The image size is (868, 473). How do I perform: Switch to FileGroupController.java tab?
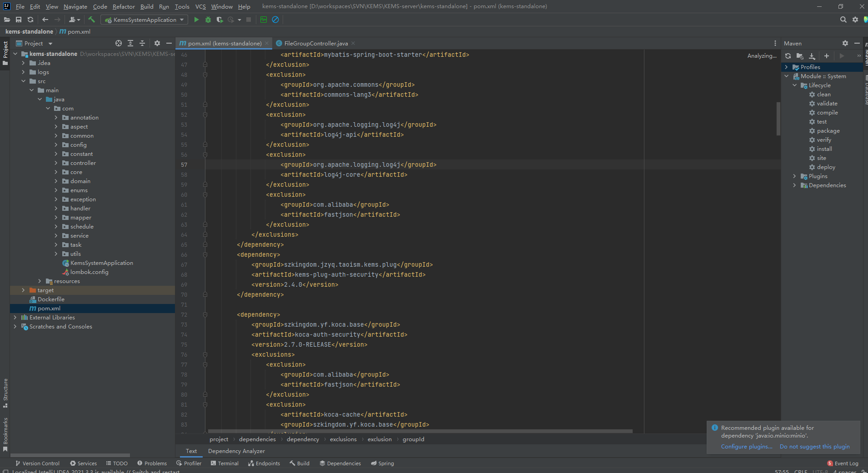tap(316, 43)
